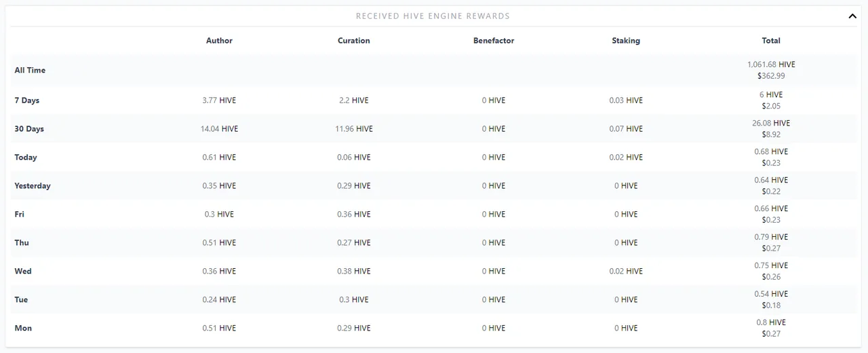Click the 'Tue' row label

coord(21,300)
